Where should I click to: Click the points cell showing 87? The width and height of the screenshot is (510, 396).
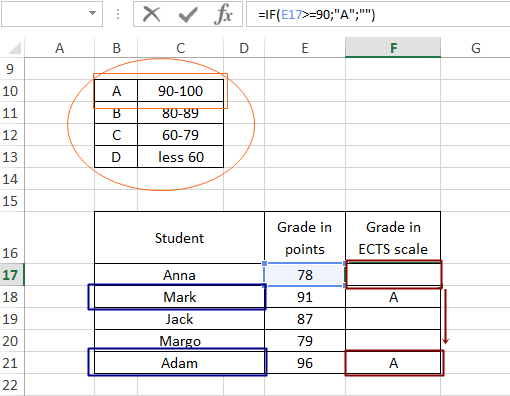[305, 319]
